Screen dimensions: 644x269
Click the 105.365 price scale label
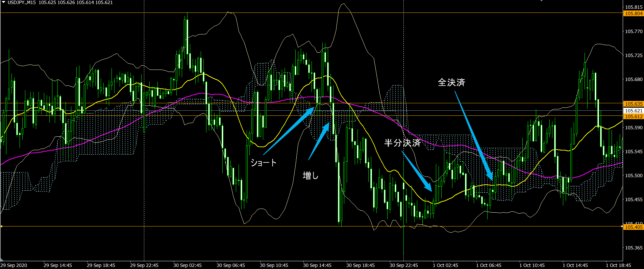pyautogui.click(x=634, y=248)
